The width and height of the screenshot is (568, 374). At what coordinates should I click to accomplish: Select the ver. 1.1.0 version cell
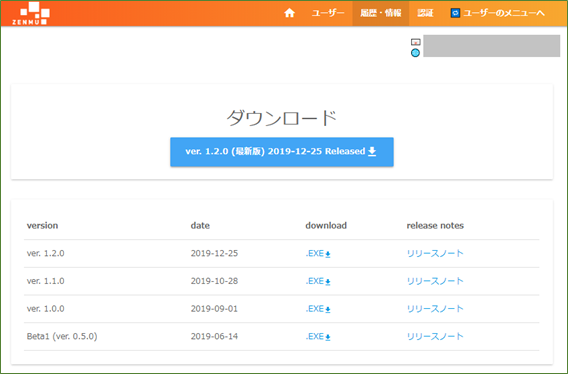(46, 281)
